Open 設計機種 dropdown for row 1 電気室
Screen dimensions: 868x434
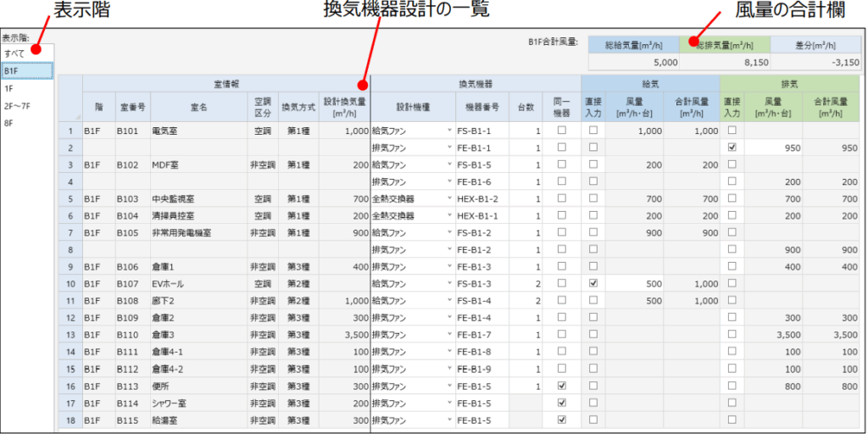pyautogui.click(x=448, y=131)
